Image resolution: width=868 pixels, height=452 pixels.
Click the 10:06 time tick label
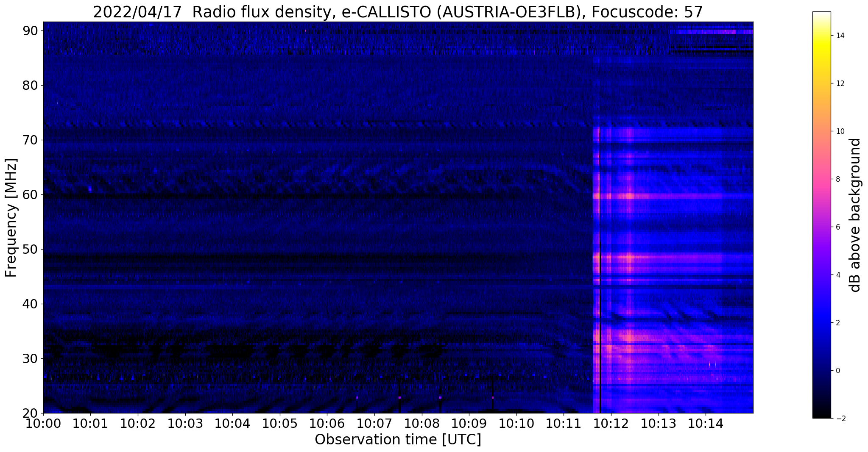(327, 424)
